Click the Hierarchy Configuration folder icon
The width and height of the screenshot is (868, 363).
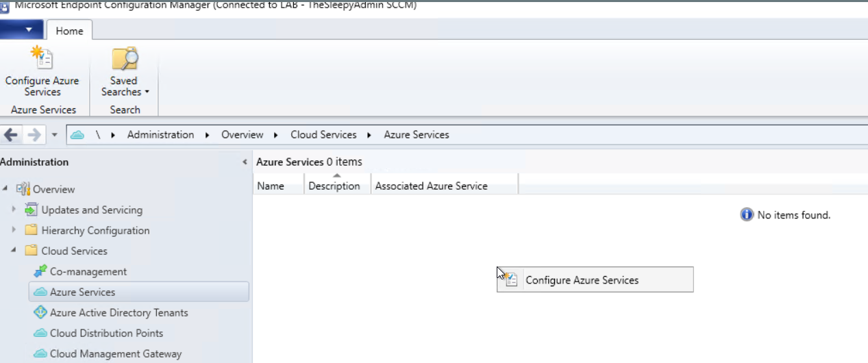tap(31, 231)
